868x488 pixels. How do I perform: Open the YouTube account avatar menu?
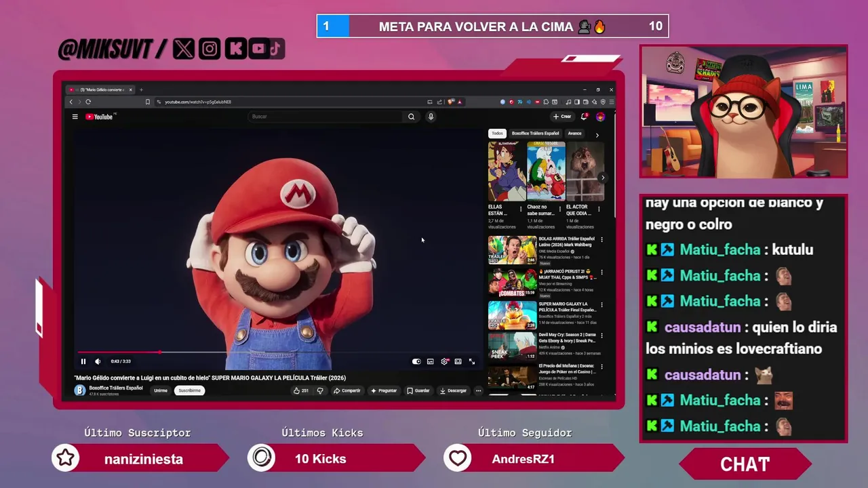[x=600, y=117]
